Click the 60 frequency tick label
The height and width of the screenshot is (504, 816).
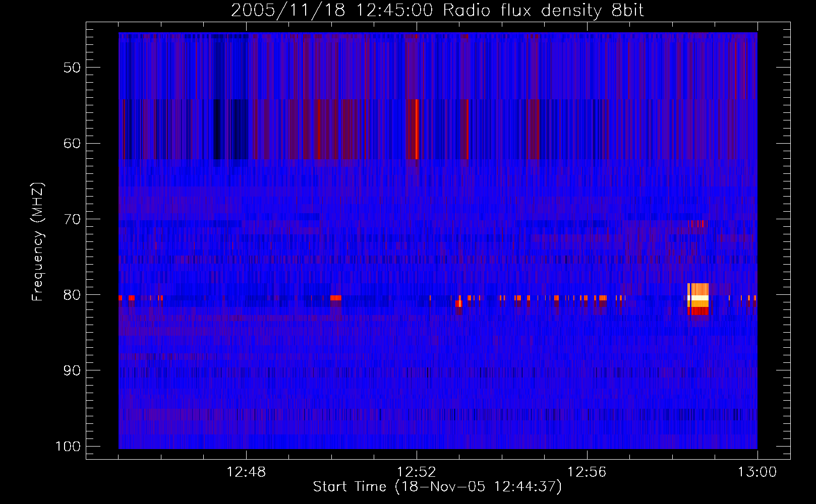pos(72,143)
